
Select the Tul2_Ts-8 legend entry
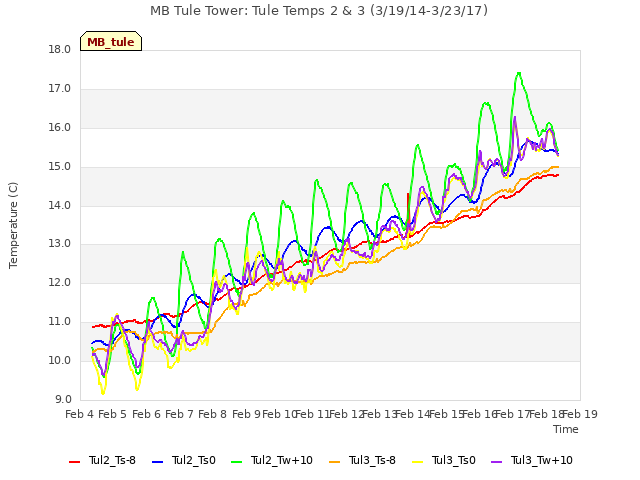[x=102, y=461]
